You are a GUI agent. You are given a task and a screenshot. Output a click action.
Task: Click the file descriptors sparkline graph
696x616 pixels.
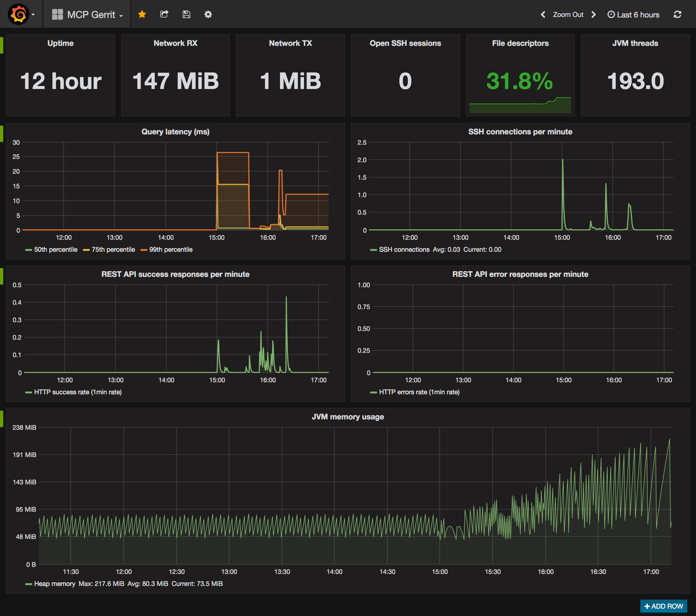click(x=520, y=105)
